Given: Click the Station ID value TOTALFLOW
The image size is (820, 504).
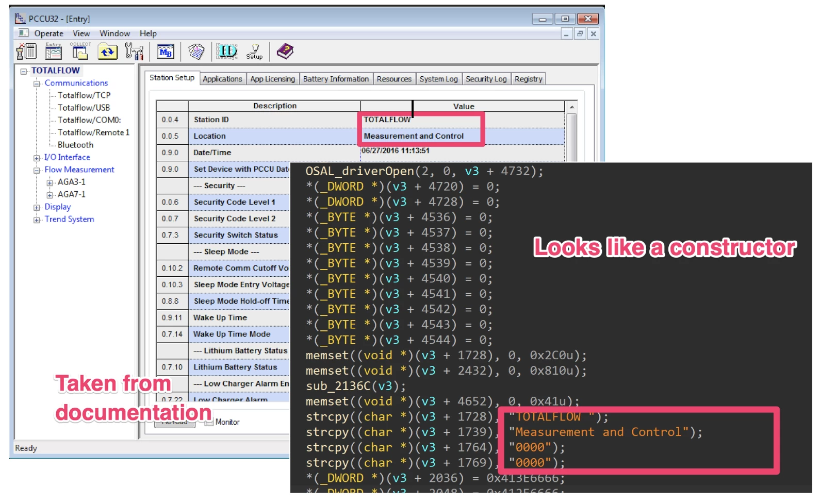Looking at the screenshot, I should pyautogui.click(x=387, y=120).
